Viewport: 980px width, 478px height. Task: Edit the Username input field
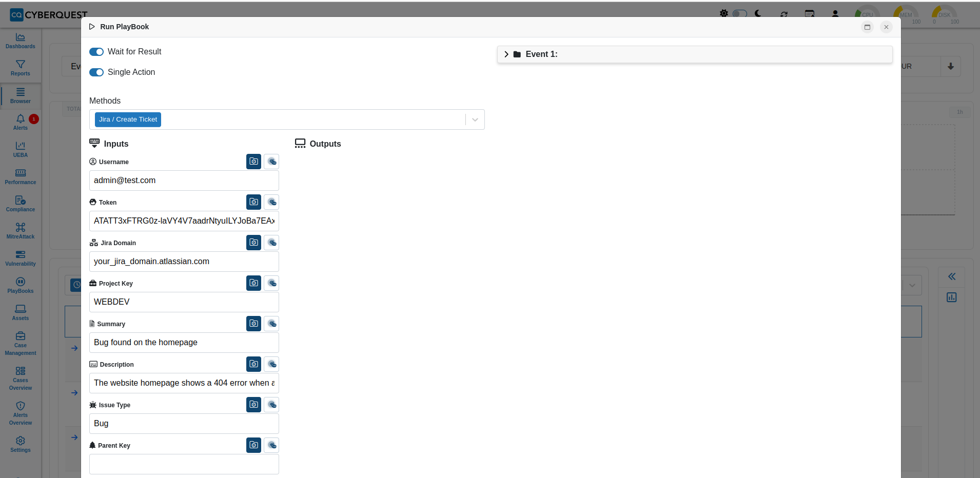tap(184, 181)
